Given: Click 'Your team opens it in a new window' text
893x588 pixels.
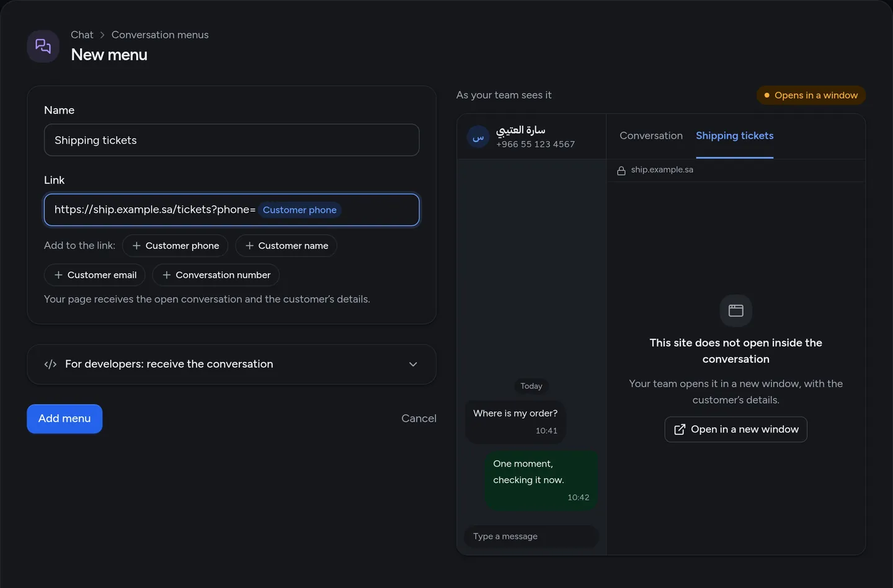Looking at the screenshot, I should tap(736, 392).
